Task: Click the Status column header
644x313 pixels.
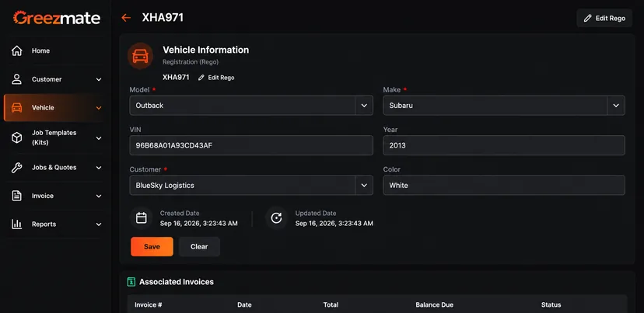Action: click(x=551, y=304)
